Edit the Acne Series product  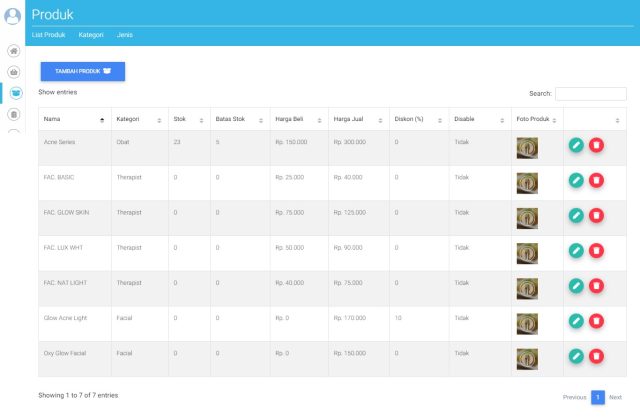pos(576,145)
